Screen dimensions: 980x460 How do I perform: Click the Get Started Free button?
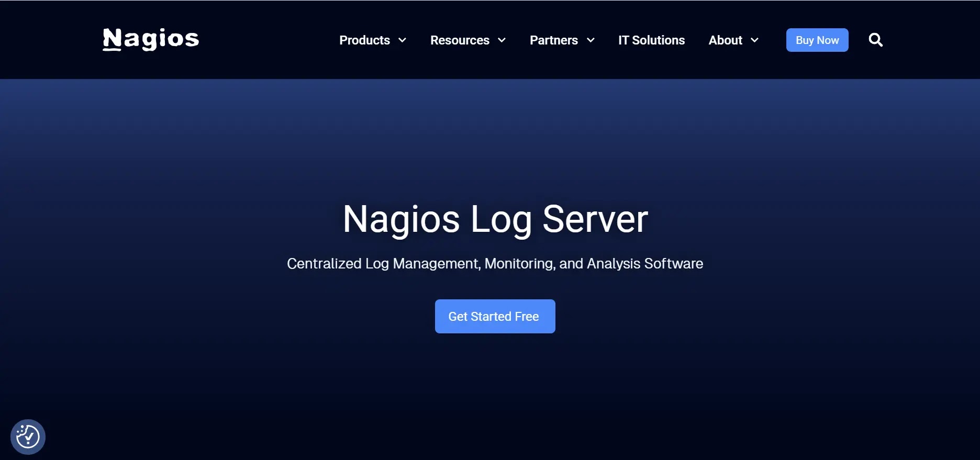tap(495, 317)
